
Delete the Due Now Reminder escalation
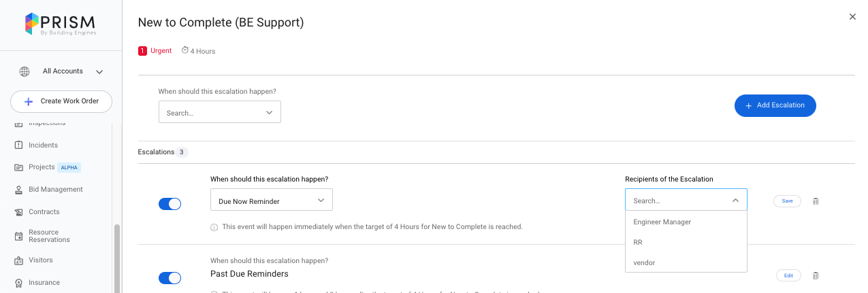[x=816, y=201]
